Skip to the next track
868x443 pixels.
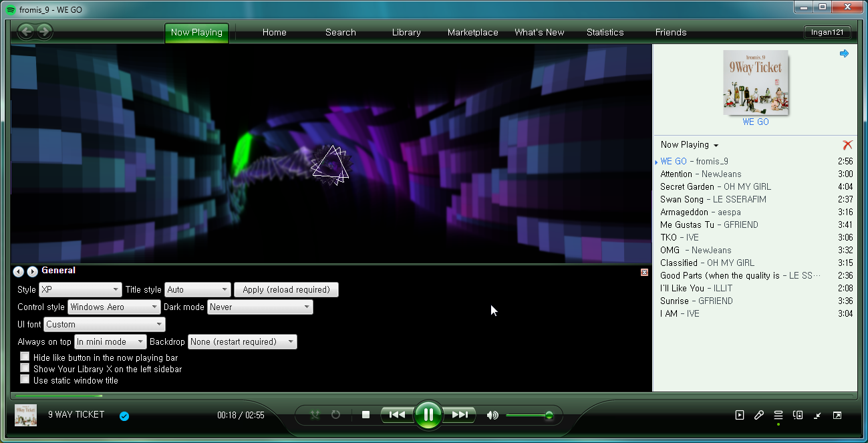(x=460, y=415)
